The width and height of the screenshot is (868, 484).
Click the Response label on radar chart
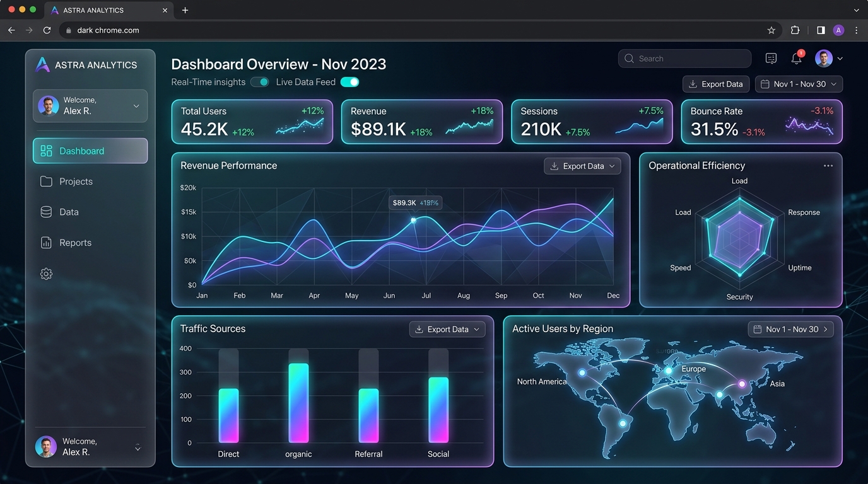(804, 212)
